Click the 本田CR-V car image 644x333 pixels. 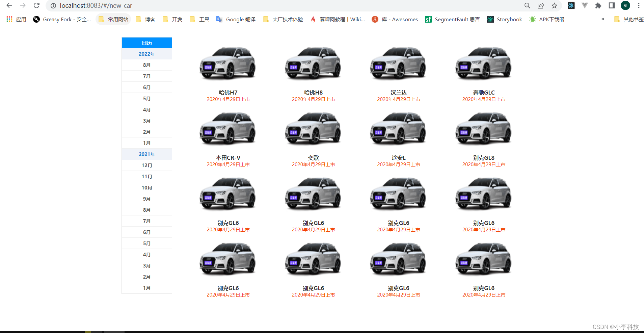(x=228, y=128)
